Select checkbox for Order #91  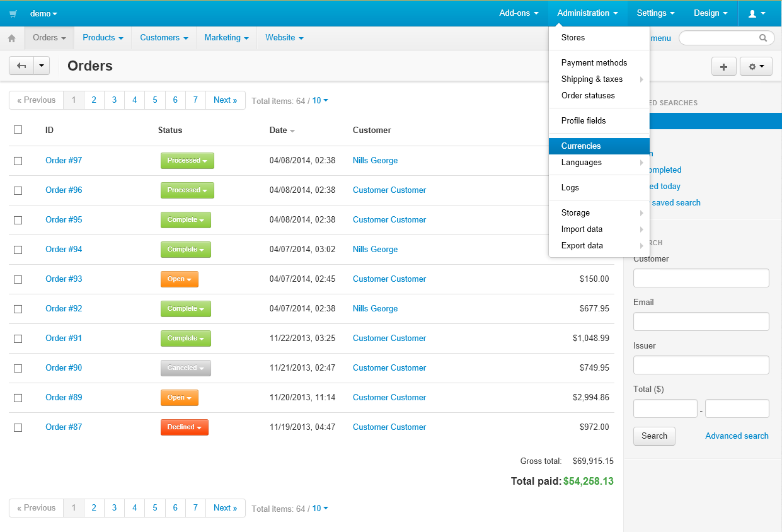point(18,338)
